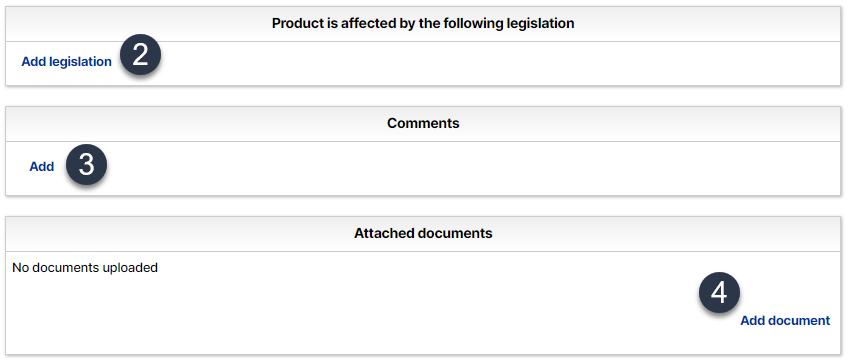This screenshot has width=851, height=362.
Task: Click the dark circle above Add document
Action: click(x=719, y=293)
